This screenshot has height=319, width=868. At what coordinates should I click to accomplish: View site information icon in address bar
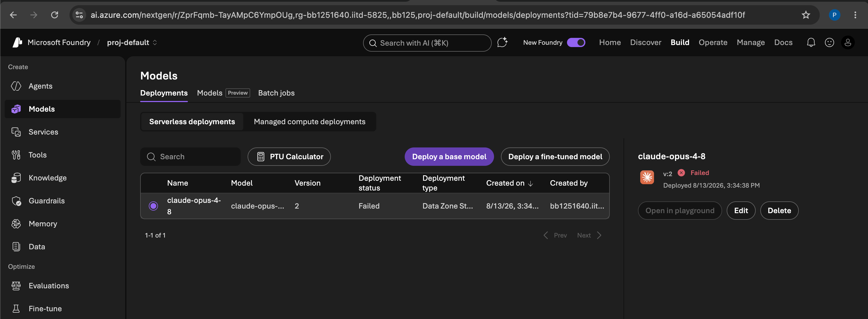coord(79,15)
